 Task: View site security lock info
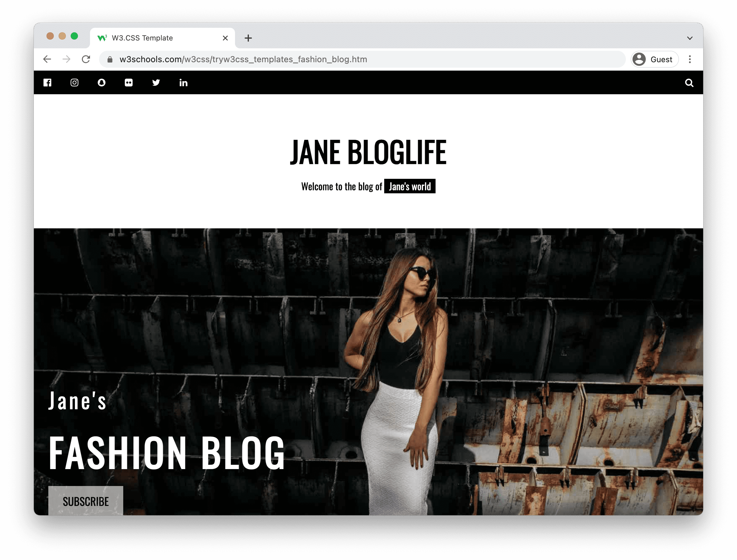pyautogui.click(x=110, y=59)
